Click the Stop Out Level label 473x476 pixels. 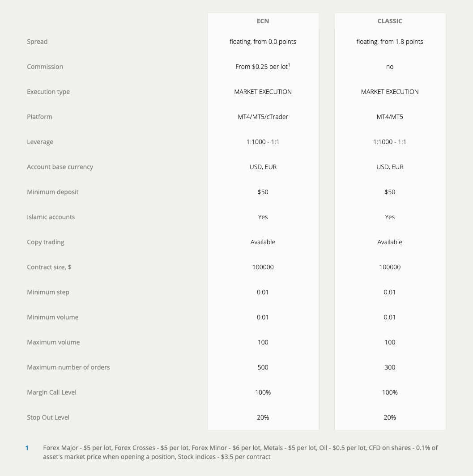[48, 417]
